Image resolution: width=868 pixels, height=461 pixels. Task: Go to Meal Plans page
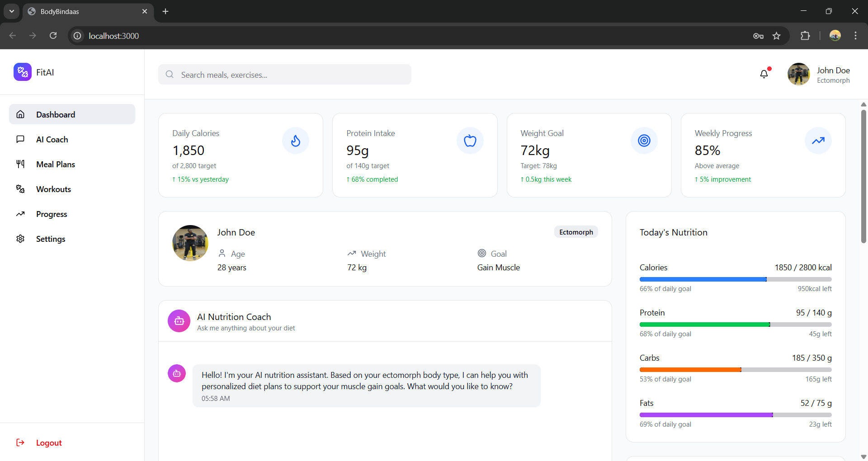[72, 164]
